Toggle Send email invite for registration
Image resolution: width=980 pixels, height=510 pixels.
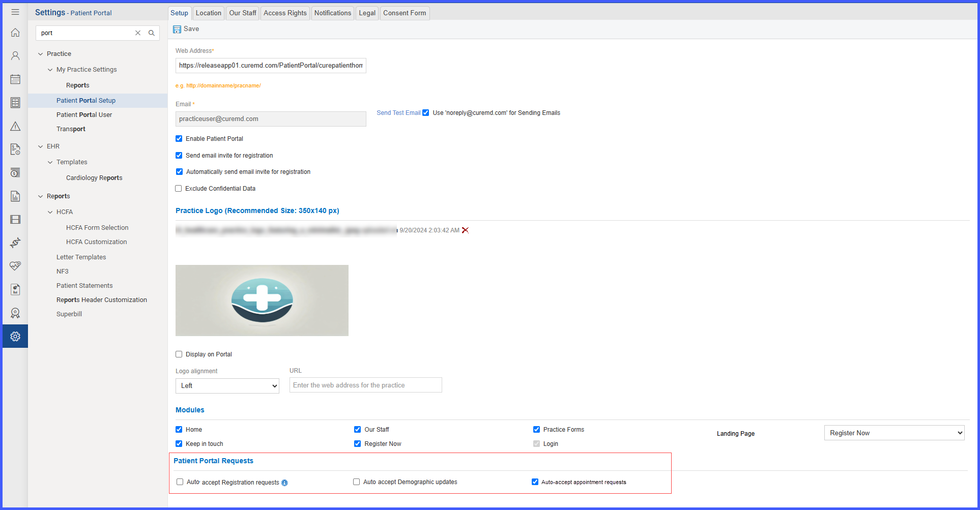(x=179, y=156)
